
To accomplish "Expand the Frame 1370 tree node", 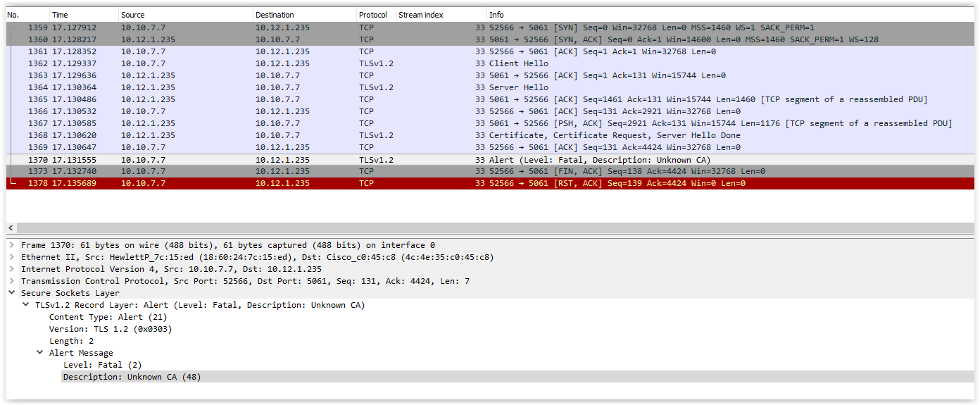I will click(11, 245).
